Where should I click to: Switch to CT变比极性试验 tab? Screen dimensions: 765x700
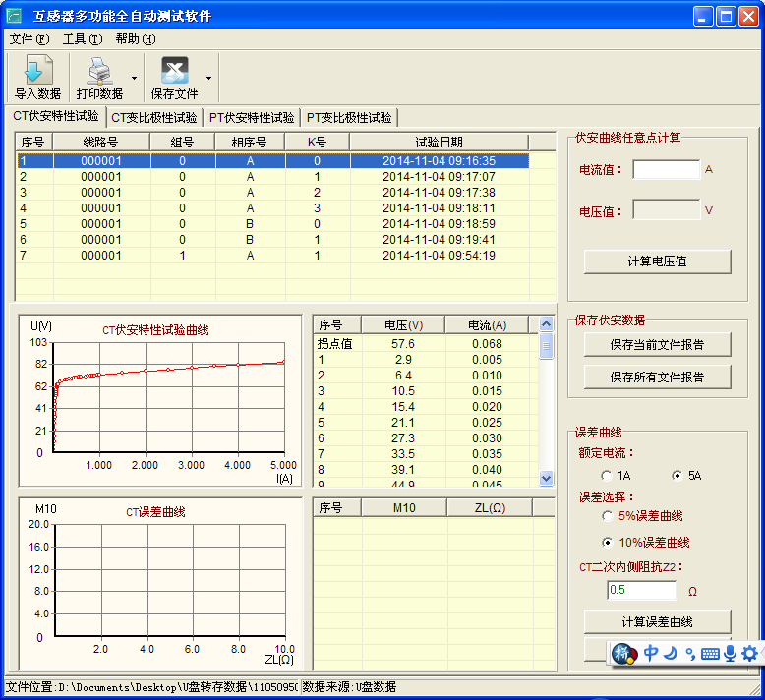tap(154, 118)
